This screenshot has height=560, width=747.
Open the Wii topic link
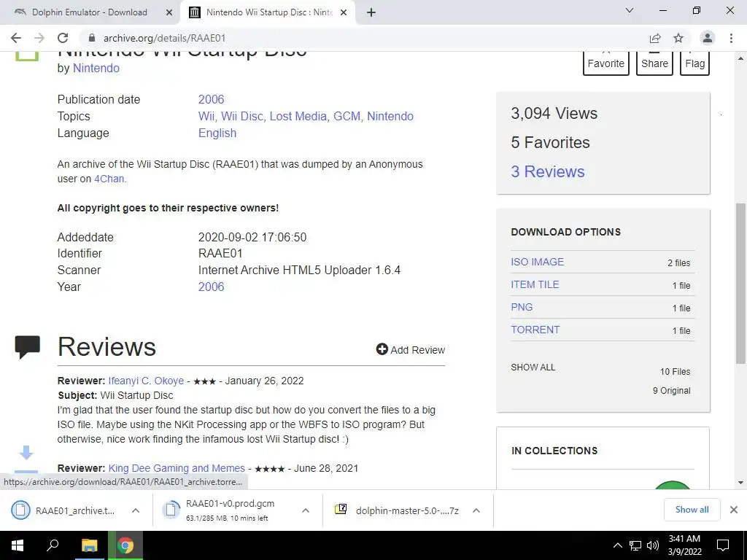206,116
